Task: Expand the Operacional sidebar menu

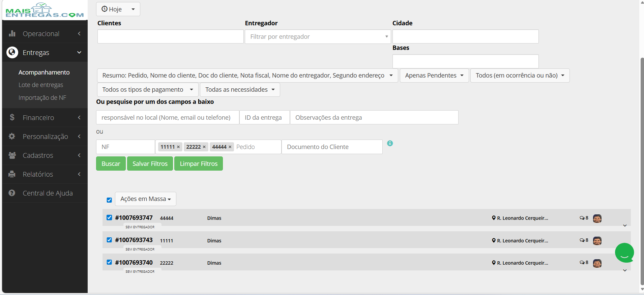Action: pos(45,34)
